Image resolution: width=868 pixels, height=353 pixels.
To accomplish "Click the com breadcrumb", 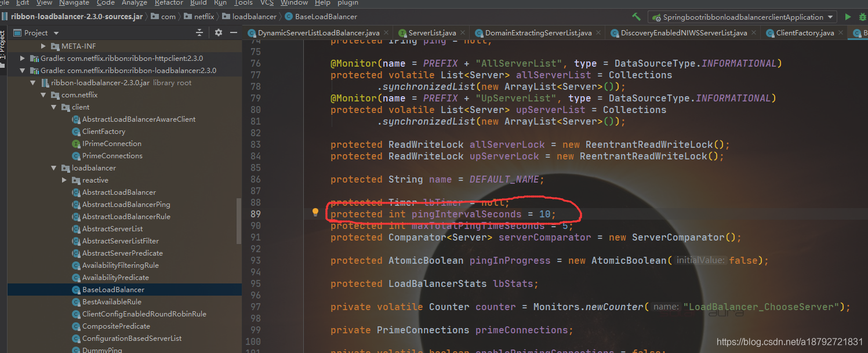I will click(x=169, y=16).
